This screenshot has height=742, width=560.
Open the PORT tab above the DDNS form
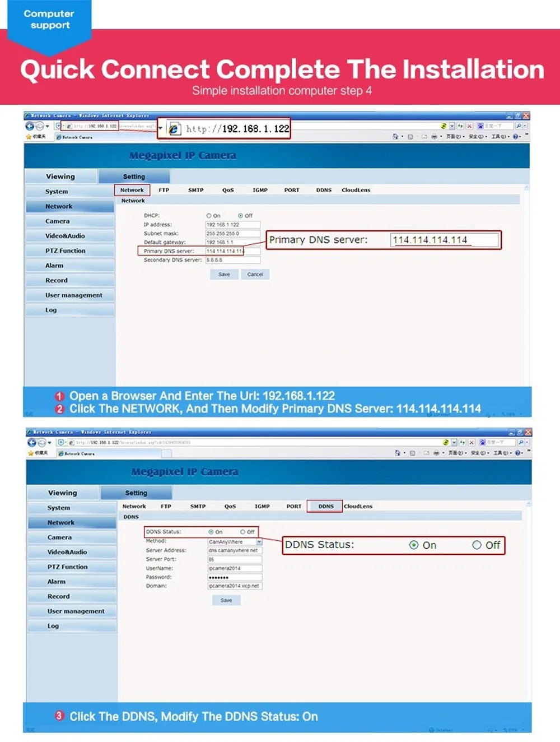tap(294, 506)
